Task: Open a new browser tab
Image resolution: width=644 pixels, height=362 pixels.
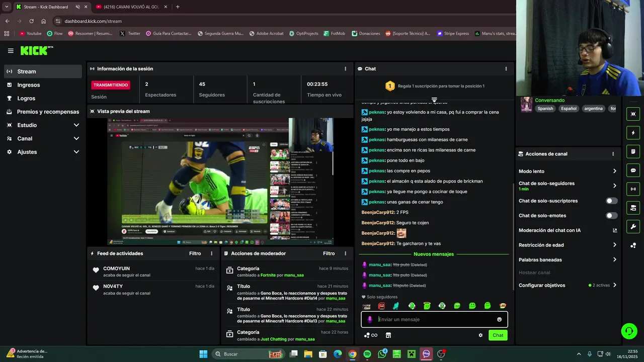Action: point(178,7)
